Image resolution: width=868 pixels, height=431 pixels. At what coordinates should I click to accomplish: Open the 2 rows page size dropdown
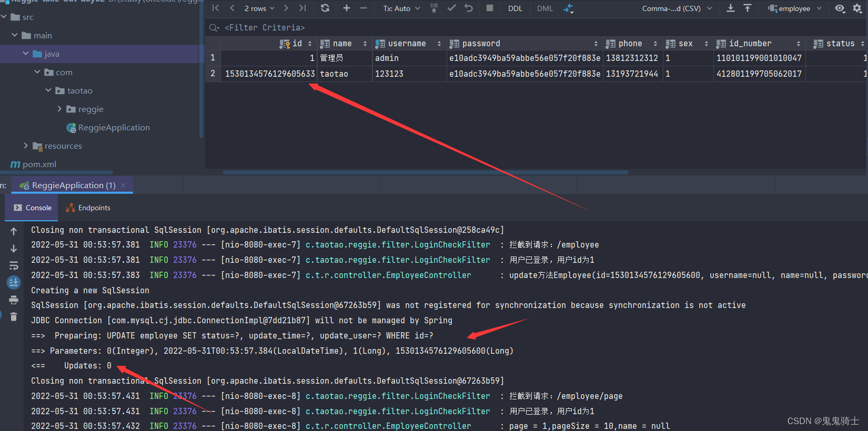click(259, 8)
